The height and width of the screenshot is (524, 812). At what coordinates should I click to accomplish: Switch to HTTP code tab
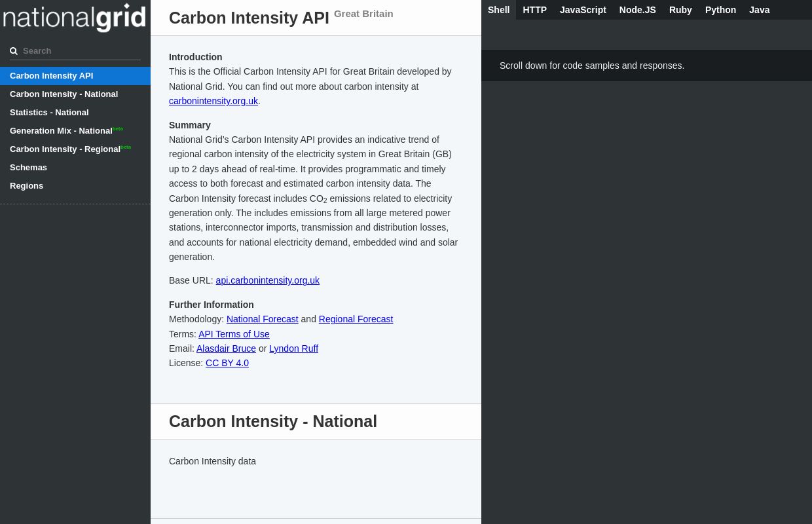point(534,10)
